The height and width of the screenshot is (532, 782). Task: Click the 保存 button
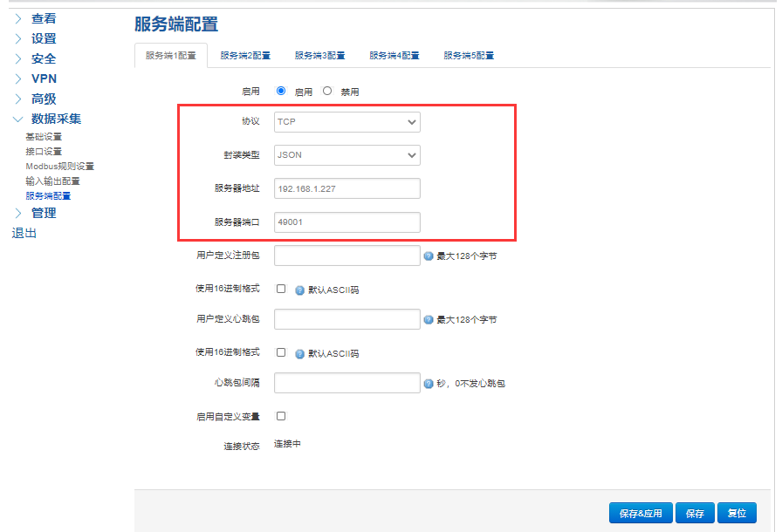[x=696, y=513]
